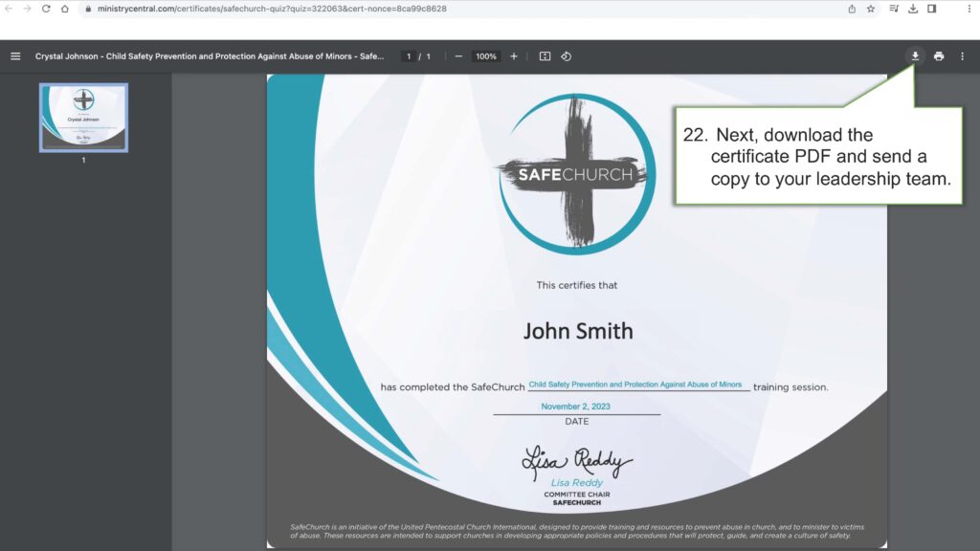Click the site lock icon

(88, 9)
